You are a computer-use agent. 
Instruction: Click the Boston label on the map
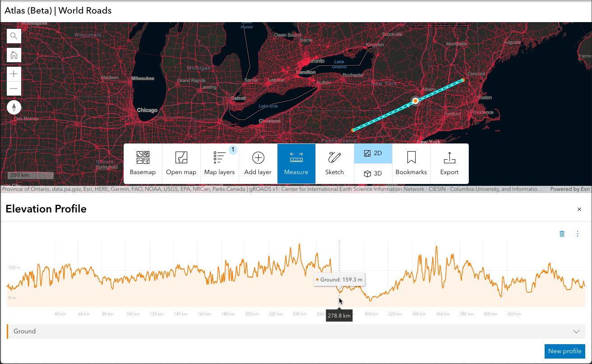click(x=485, y=97)
